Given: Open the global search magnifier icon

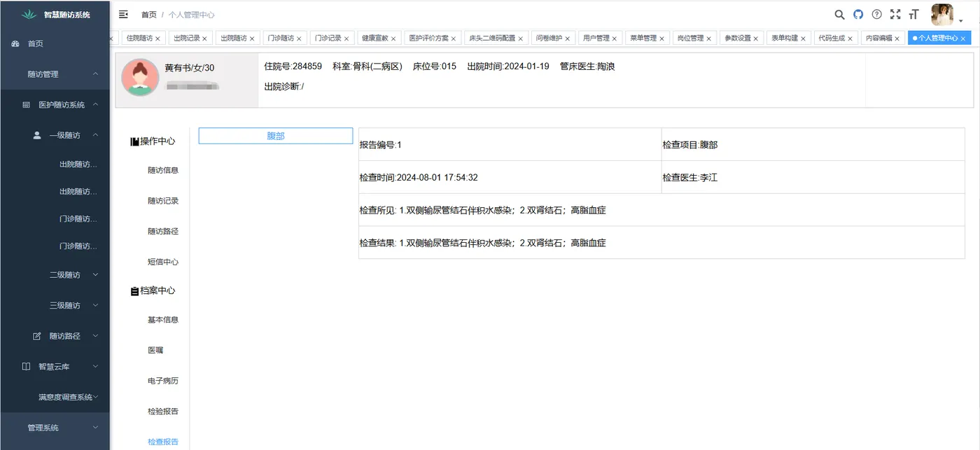Looking at the screenshot, I should click(839, 13).
